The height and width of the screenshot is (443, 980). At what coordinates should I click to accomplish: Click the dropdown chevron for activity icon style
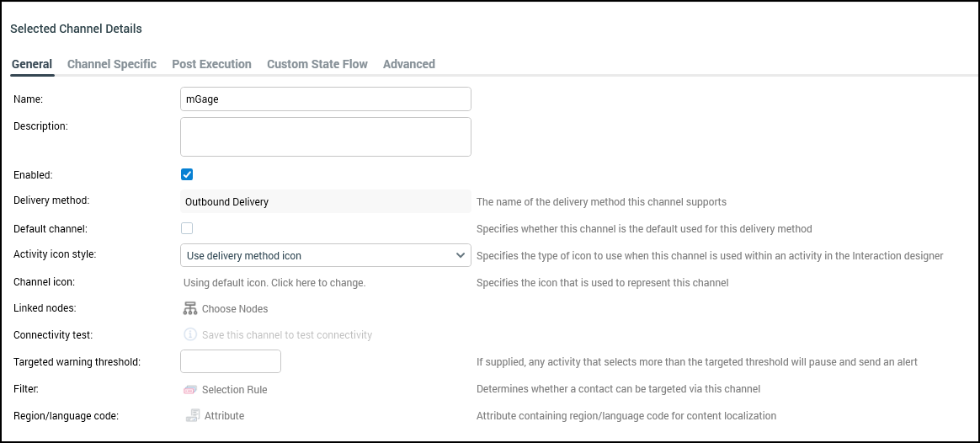pos(461,255)
